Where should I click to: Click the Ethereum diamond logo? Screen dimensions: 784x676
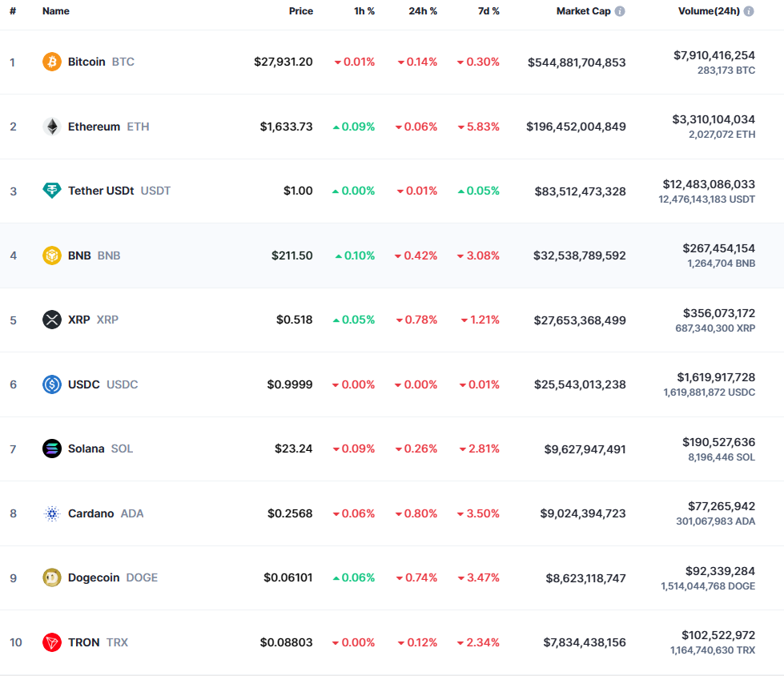(x=52, y=127)
